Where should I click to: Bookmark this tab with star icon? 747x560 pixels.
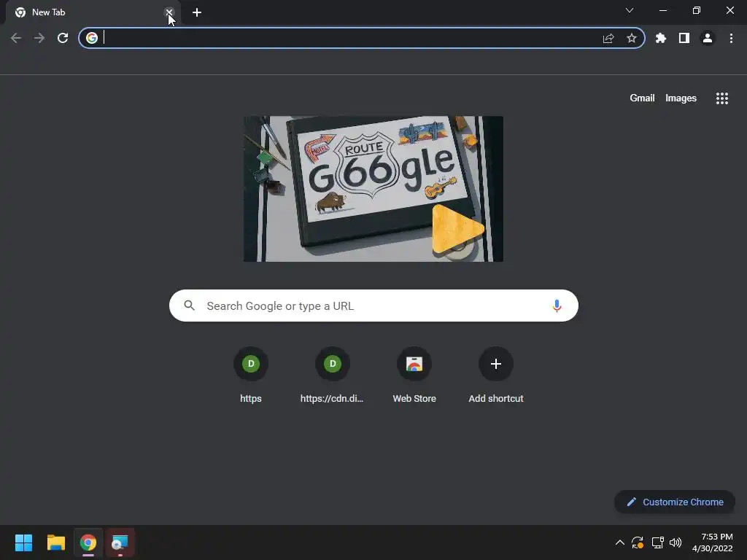632,38
